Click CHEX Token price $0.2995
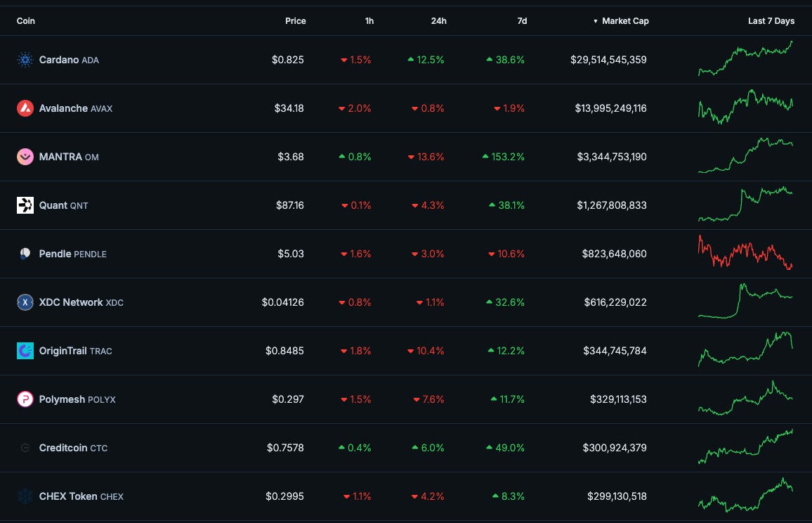The image size is (812, 523). 284,496
